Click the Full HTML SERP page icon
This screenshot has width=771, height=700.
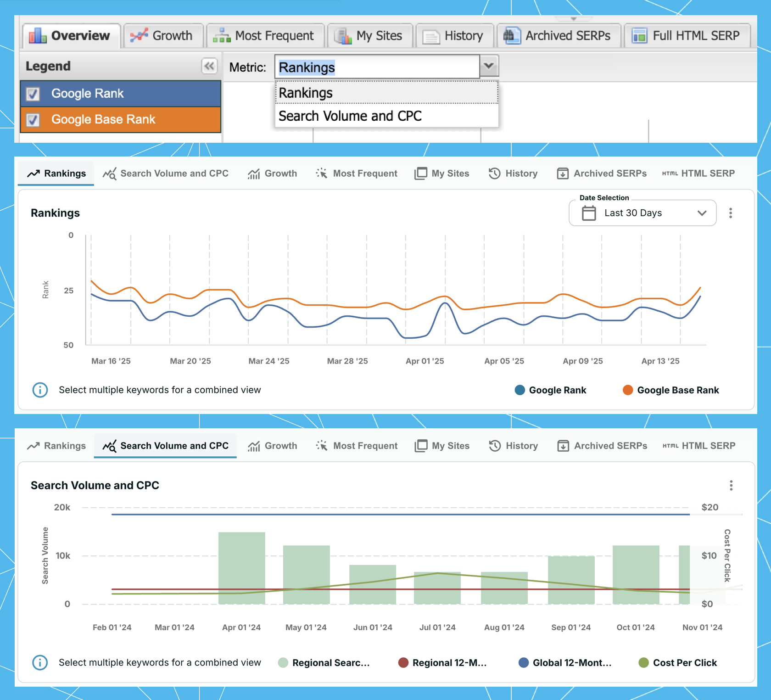click(x=639, y=35)
